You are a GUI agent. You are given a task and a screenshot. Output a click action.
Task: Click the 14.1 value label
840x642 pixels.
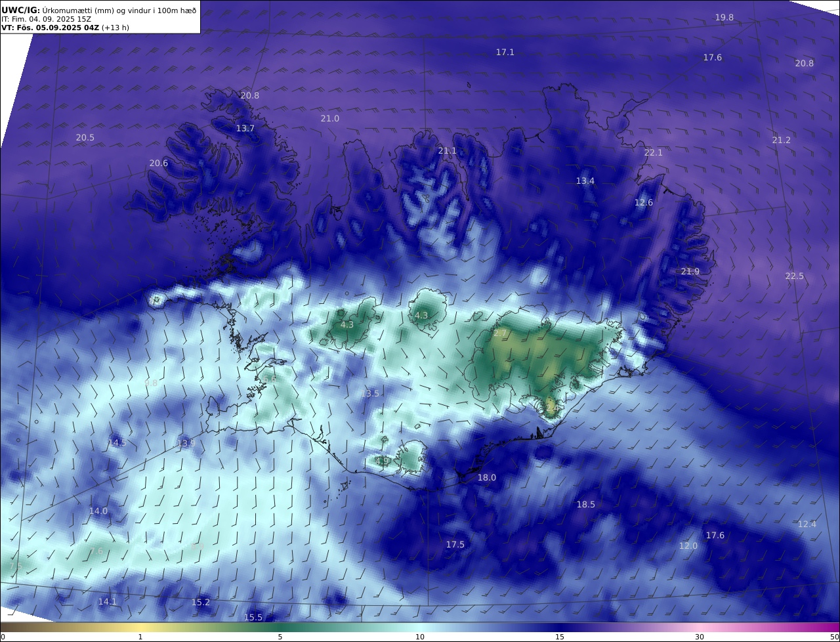(x=108, y=602)
